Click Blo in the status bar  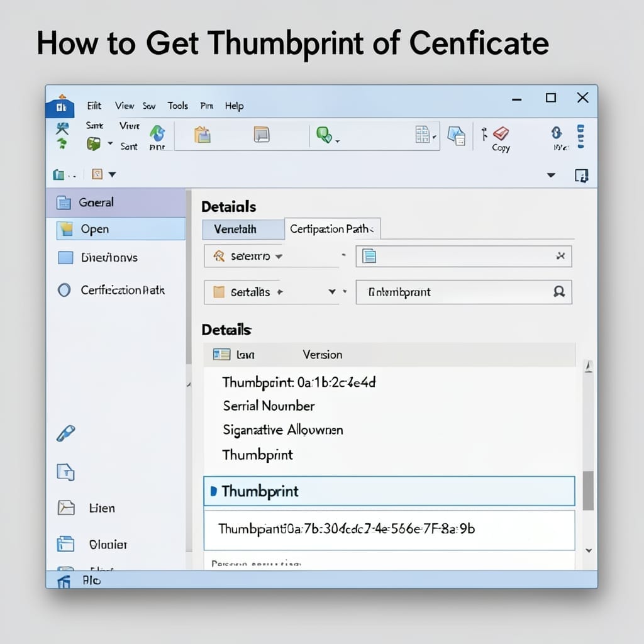(x=91, y=580)
